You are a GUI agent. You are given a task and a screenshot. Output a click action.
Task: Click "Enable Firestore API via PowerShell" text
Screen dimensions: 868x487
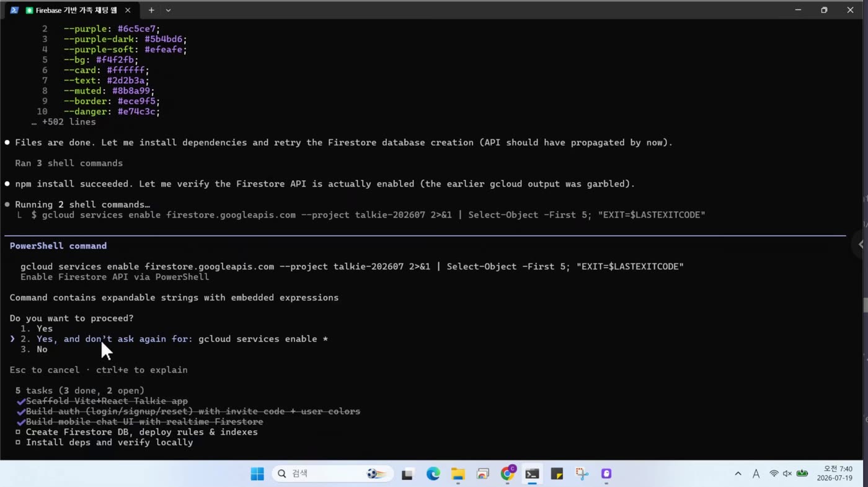(x=115, y=277)
